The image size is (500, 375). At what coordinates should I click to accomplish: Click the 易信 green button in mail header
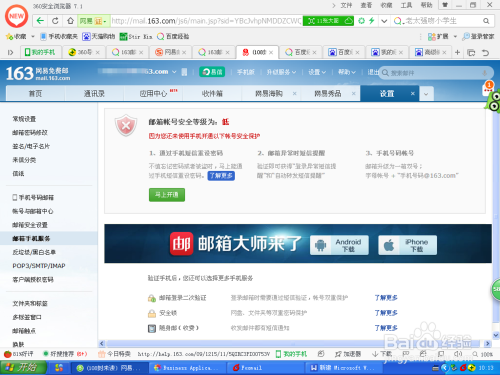[x=212, y=72]
